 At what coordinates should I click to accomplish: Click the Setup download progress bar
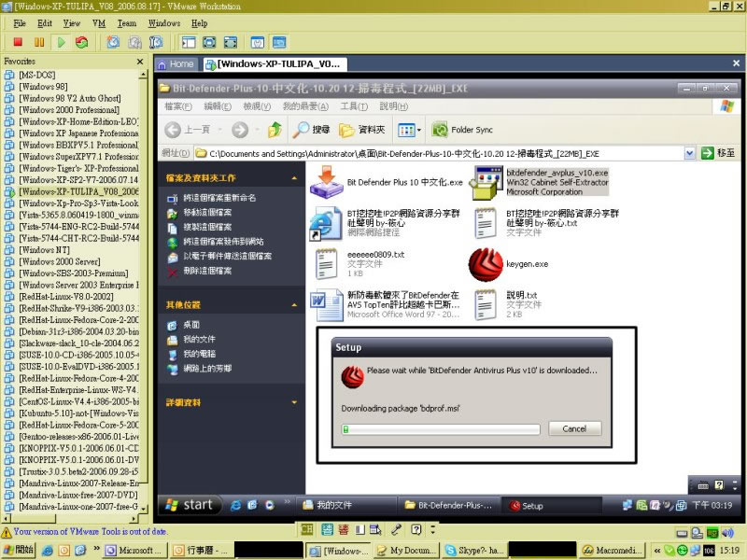pyautogui.click(x=441, y=429)
